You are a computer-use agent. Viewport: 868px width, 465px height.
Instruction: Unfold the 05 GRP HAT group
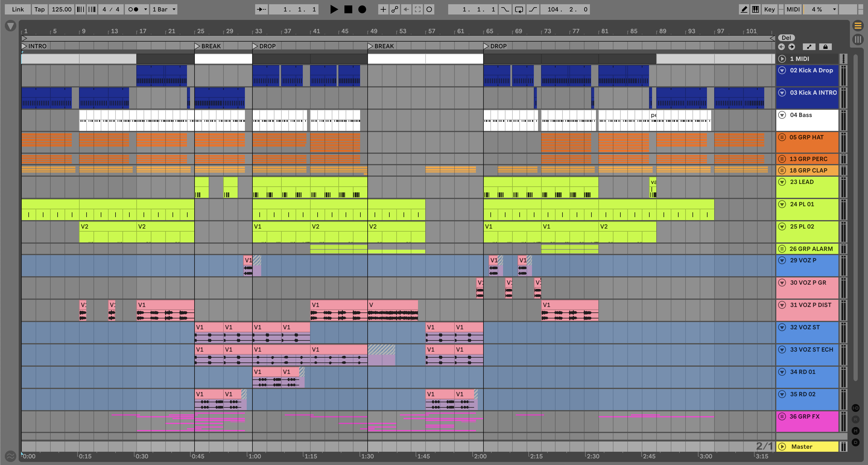[x=782, y=137]
